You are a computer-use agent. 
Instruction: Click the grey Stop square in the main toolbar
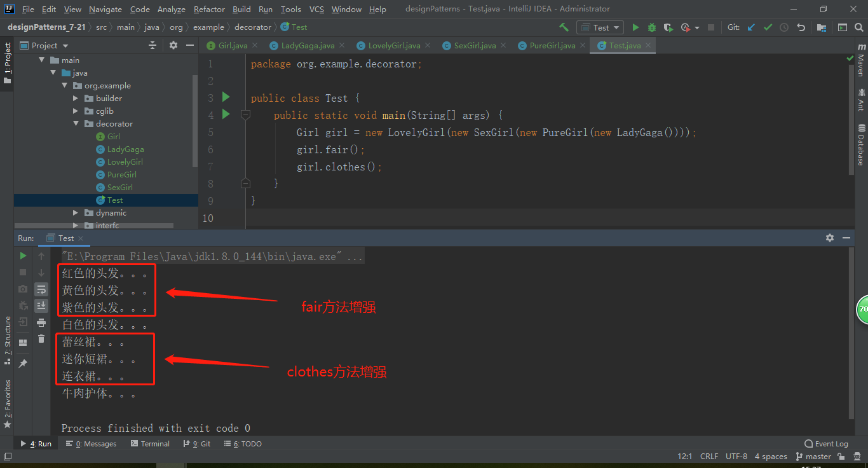point(711,27)
